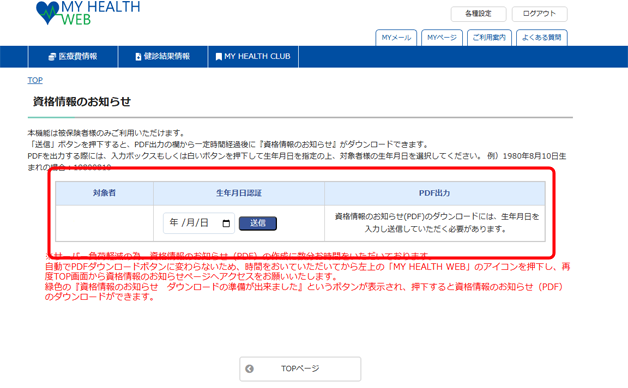The height and width of the screenshot is (388, 628).
Task: Open 健診結果情報 in navigation bar
Action: pyautogui.click(x=163, y=57)
